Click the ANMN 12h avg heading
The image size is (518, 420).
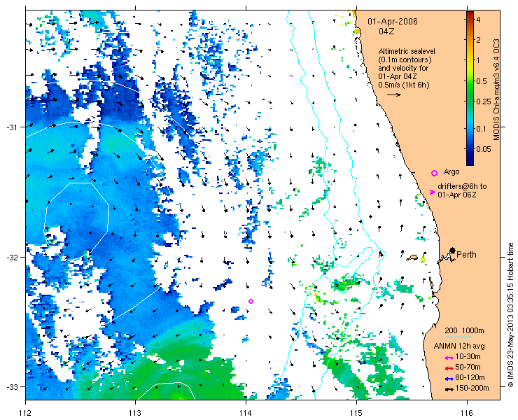point(459,346)
